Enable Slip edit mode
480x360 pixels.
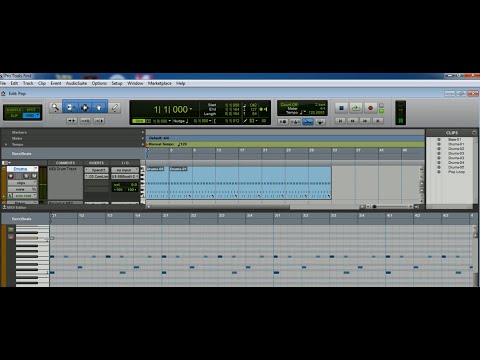tap(14, 115)
